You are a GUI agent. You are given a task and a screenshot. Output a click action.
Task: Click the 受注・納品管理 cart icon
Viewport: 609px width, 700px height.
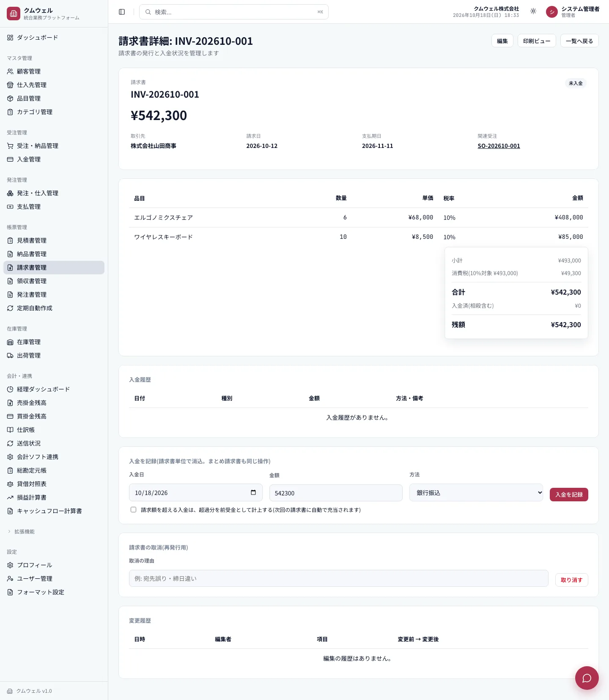[x=10, y=146]
